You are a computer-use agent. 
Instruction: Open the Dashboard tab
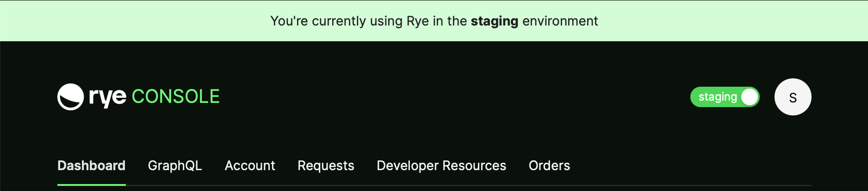[x=92, y=166]
